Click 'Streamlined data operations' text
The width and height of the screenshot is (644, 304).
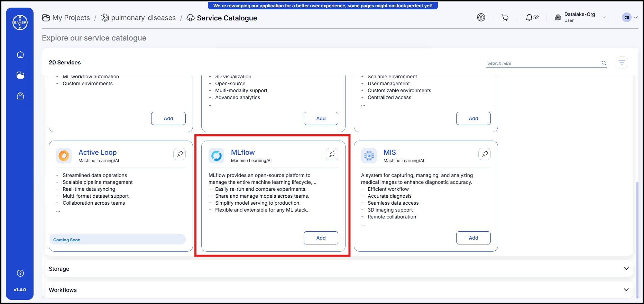pyautogui.click(x=95, y=175)
